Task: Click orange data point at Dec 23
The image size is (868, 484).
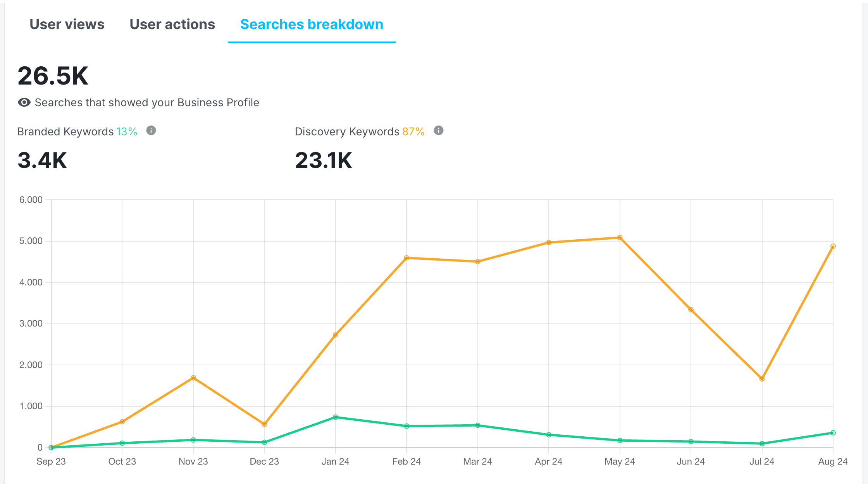Action: (x=264, y=424)
